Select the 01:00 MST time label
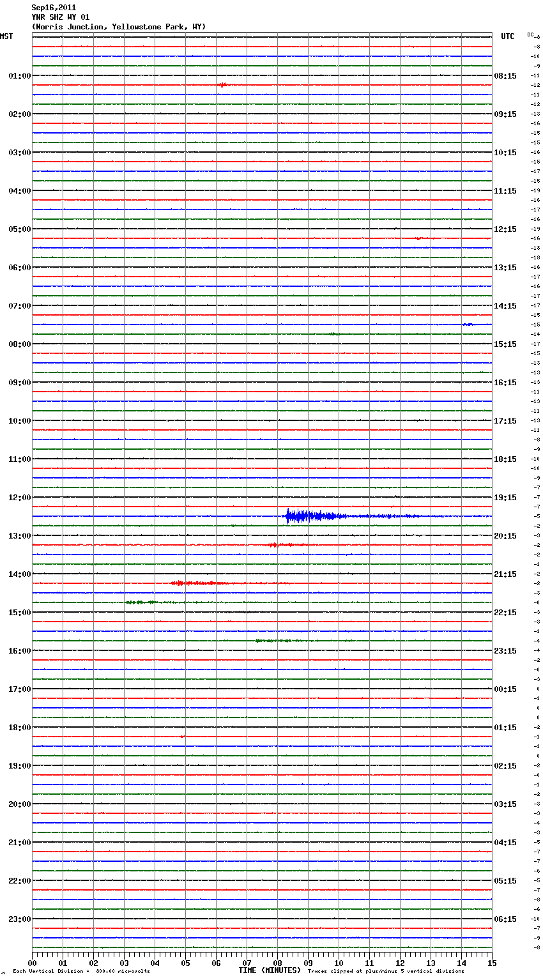This screenshot has width=543, height=980. point(20,75)
